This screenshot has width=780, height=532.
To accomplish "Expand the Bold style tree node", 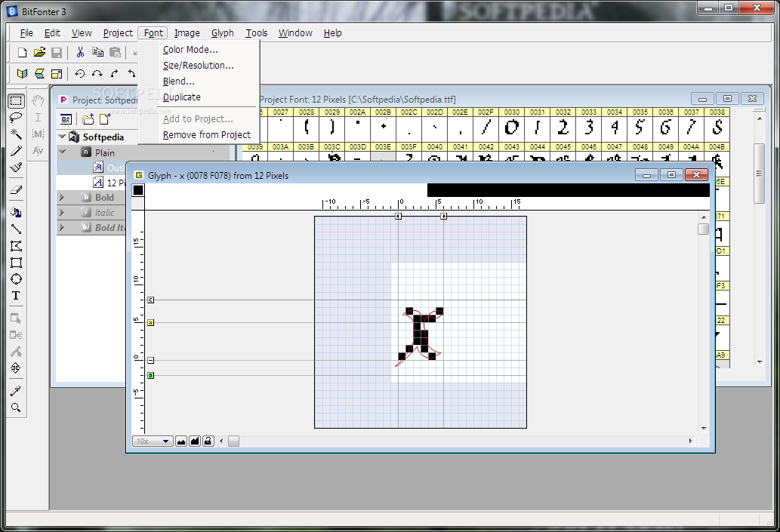I will tap(62, 198).
